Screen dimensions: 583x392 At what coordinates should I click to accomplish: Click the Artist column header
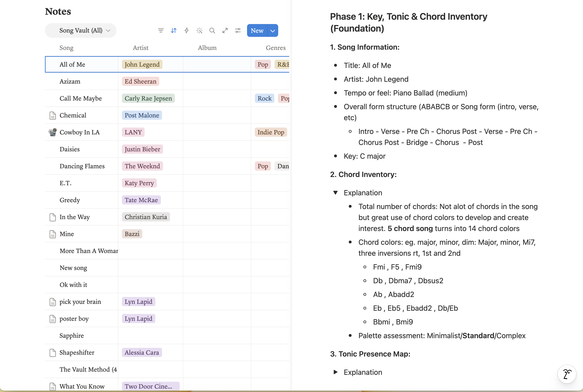tap(141, 48)
